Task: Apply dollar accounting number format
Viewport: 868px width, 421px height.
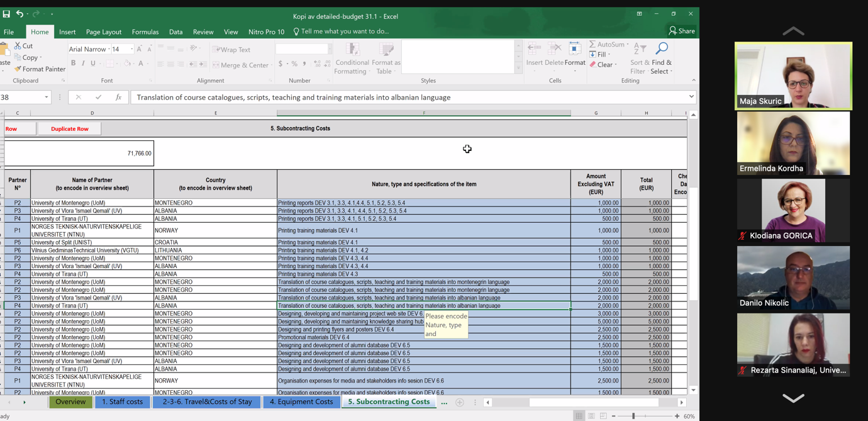Action: [281, 64]
